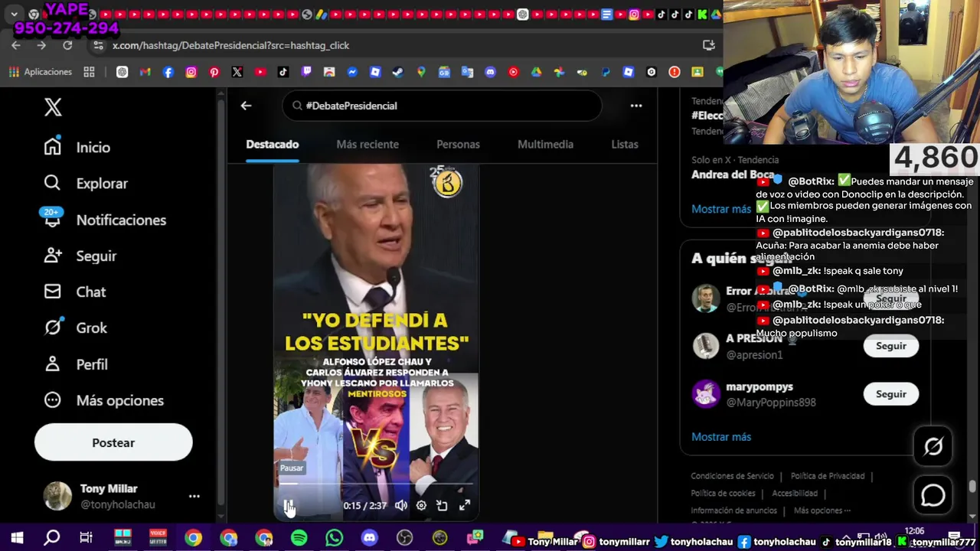Click the #DebatePresidencial search field
Image resolution: width=980 pixels, height=551 pixels.
coord(443,106)
